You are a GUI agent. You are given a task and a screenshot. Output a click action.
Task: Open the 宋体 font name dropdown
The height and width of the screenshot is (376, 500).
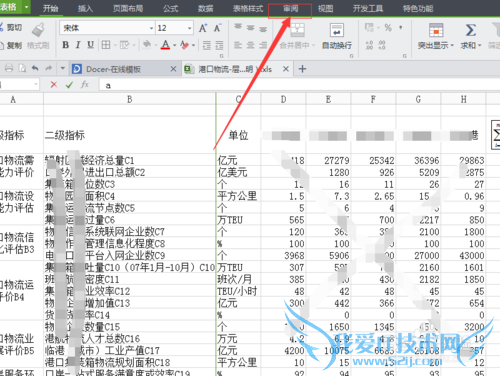pos(151,28)
